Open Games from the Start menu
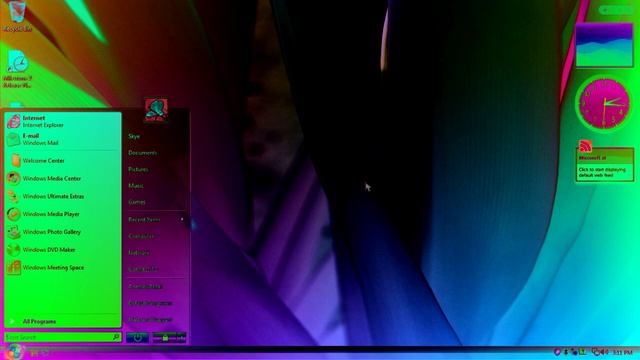640x360 pixels. click(137, 202)
